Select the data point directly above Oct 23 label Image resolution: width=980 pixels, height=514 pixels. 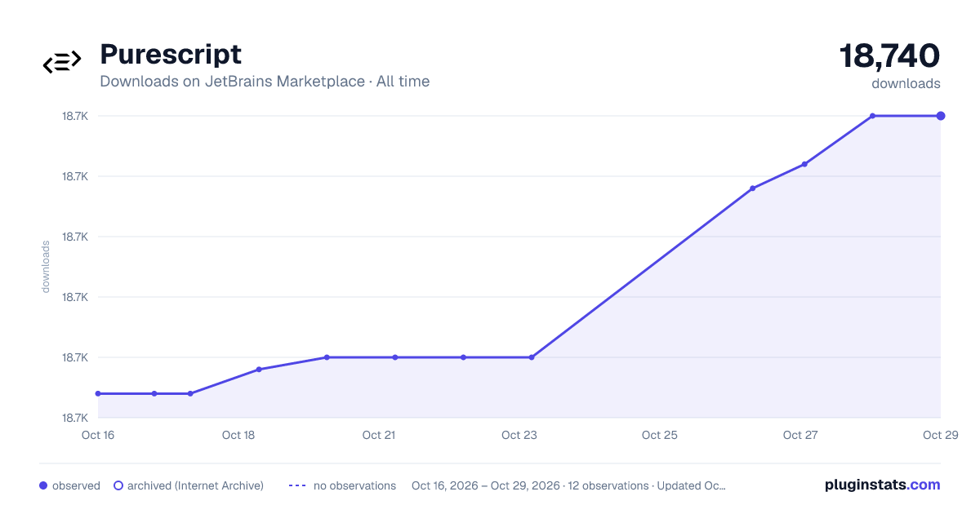532,357
